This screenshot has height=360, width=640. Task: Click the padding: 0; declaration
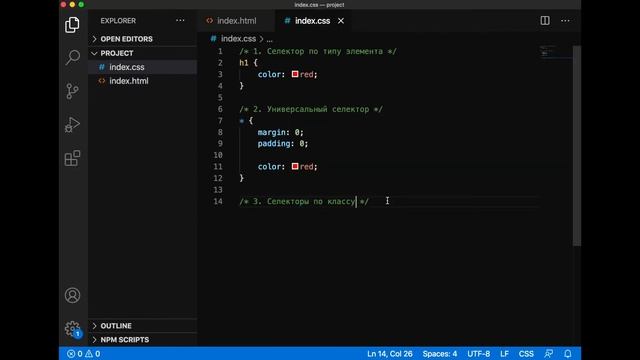283,144
